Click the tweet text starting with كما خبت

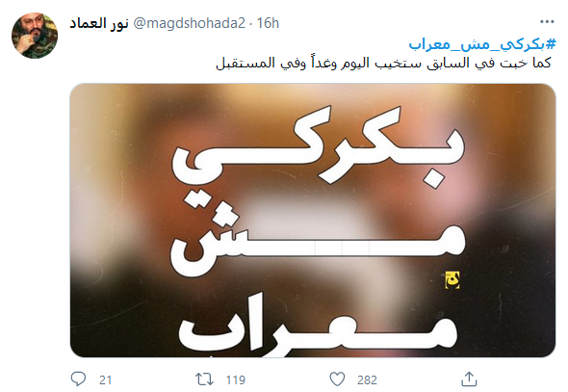pyautogui.click(x=383, y=63)
